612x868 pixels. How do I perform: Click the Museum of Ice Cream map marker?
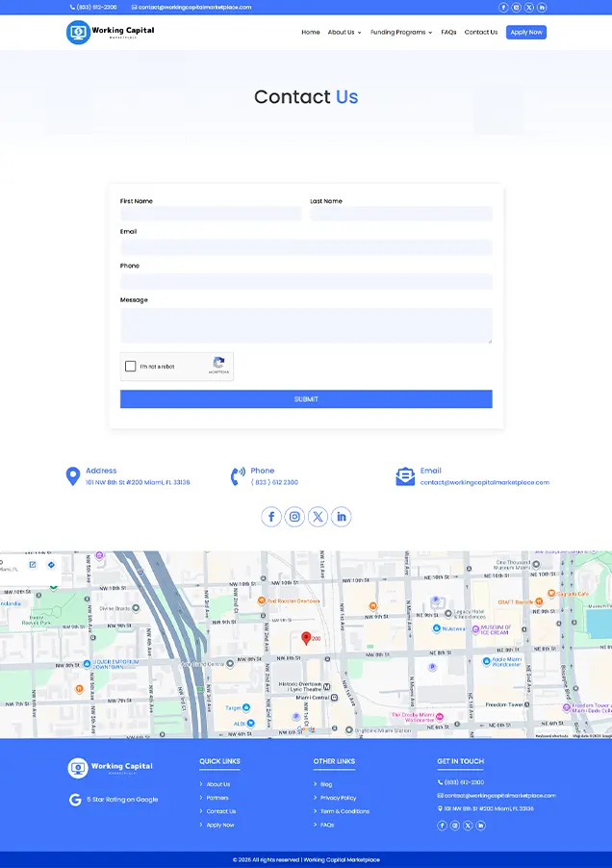[x=475, y=629]
